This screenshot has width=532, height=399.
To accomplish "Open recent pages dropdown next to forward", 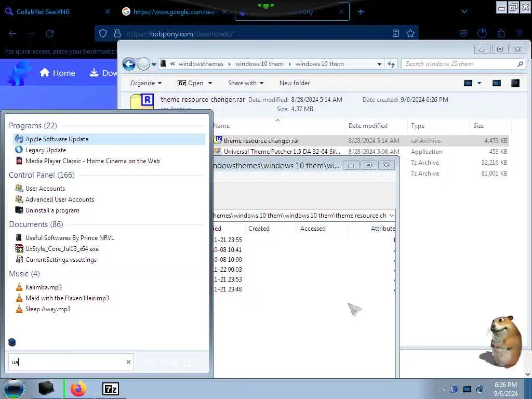I will click(154, 64).
